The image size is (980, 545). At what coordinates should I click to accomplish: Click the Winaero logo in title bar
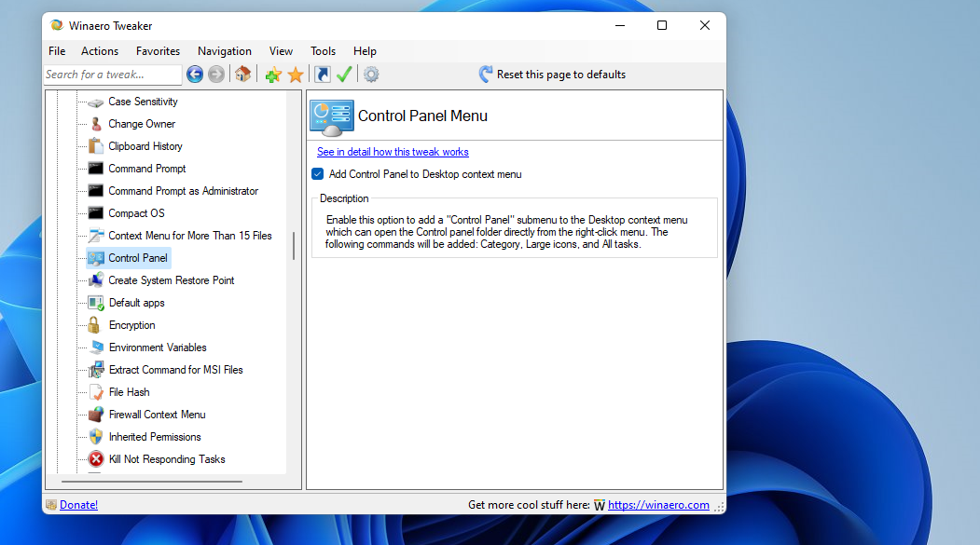[x=58, y=25]
